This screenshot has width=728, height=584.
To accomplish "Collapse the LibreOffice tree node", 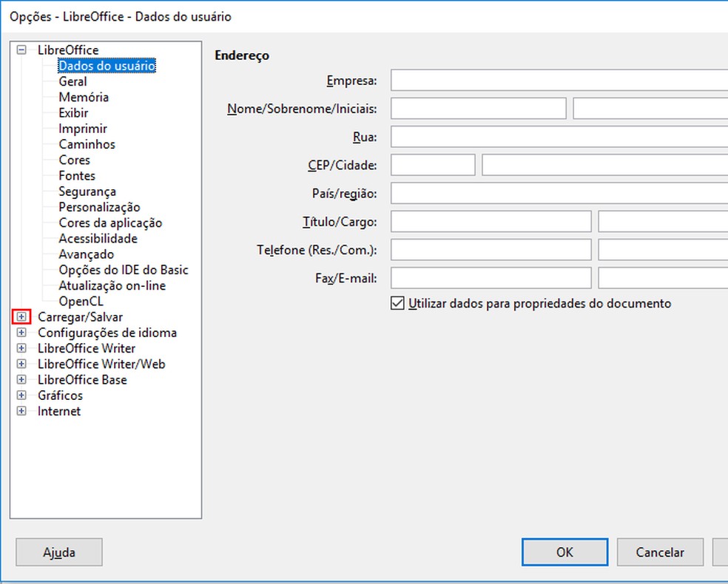I will point(21,50).
